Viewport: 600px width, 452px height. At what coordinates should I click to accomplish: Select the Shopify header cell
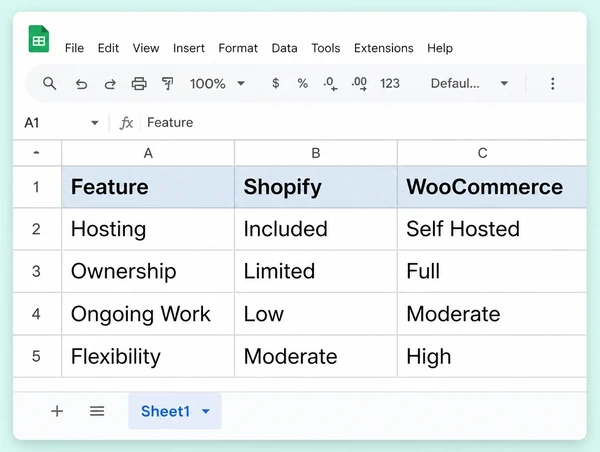(x=316, y=187)
